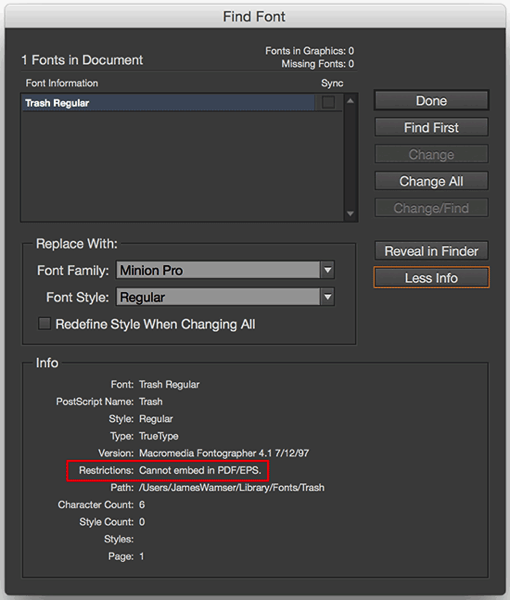Enable Redefine Style When Changing All
The image size is (510, 600).
click(x=44, y=323)
